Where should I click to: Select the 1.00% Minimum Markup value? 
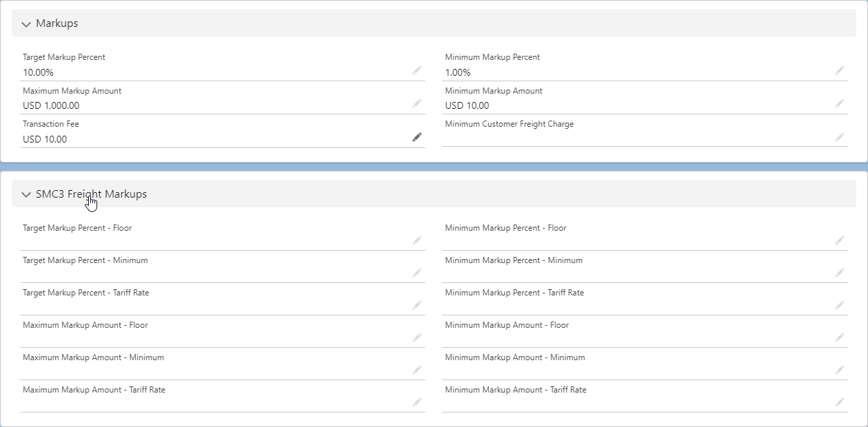coord(458,72)
